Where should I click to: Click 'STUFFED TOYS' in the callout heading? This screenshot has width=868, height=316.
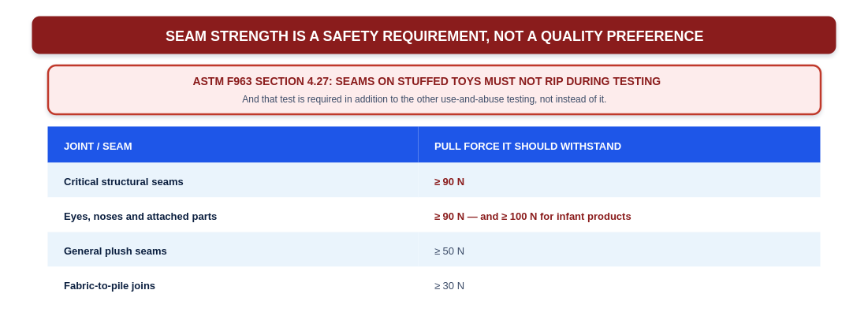[445, 81]
